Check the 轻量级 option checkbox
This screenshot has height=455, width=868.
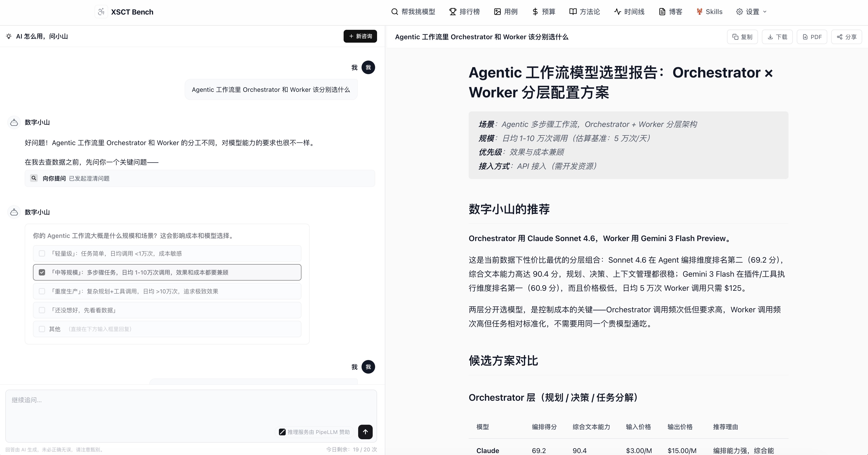[x=42, y=254]
